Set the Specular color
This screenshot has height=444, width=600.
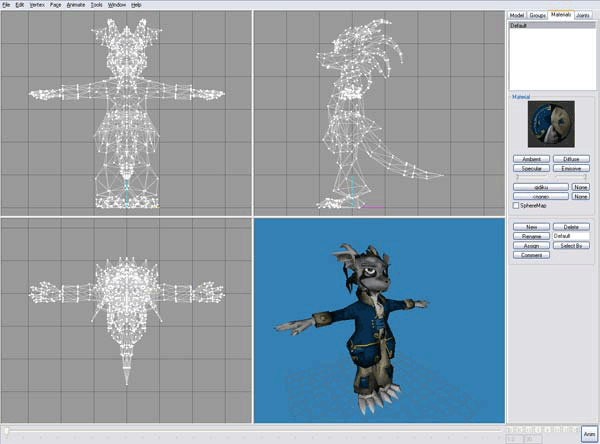point(531,168)
